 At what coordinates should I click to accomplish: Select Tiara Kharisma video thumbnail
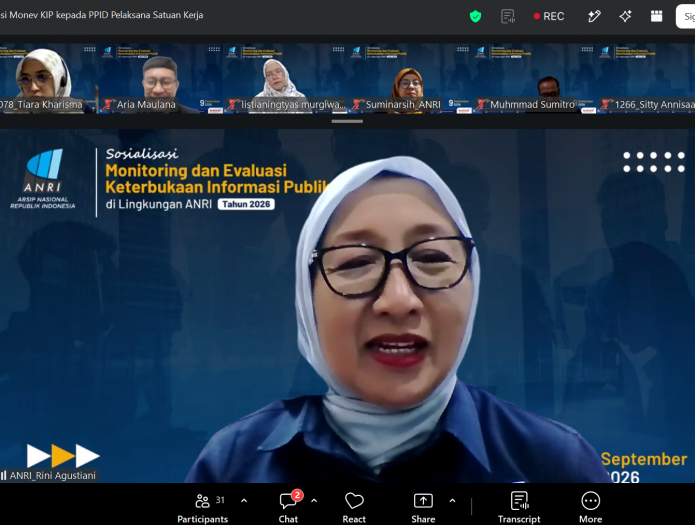click(48, 79)
